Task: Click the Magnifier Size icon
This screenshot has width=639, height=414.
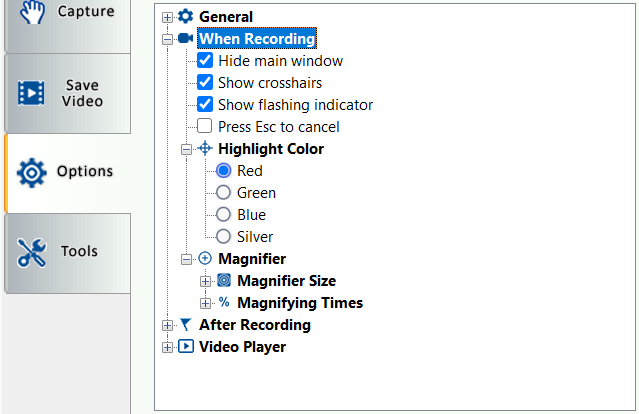Action: [224, 281]
